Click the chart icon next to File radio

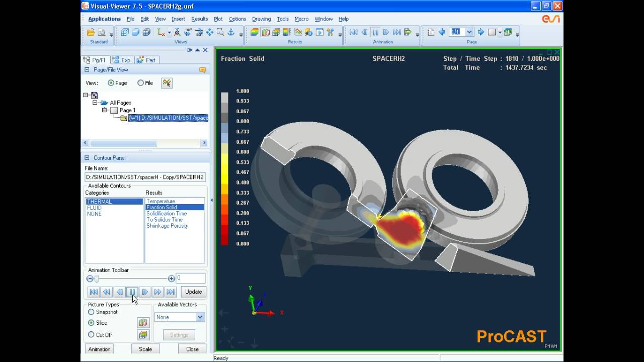click(167, 83)
